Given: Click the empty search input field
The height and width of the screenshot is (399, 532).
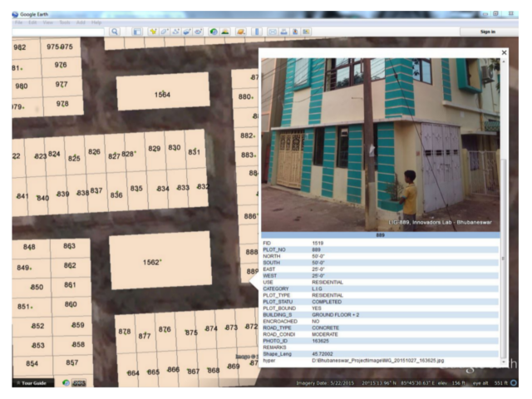Looking at the screenshot, I should pyautogui.click(x=58, y=32).
